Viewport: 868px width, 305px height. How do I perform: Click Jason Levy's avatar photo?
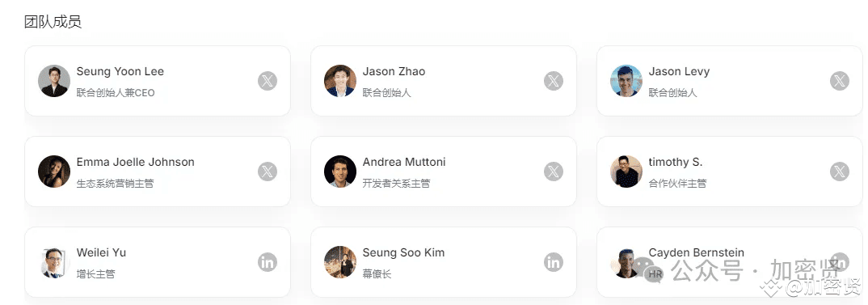tap(626, 81)
